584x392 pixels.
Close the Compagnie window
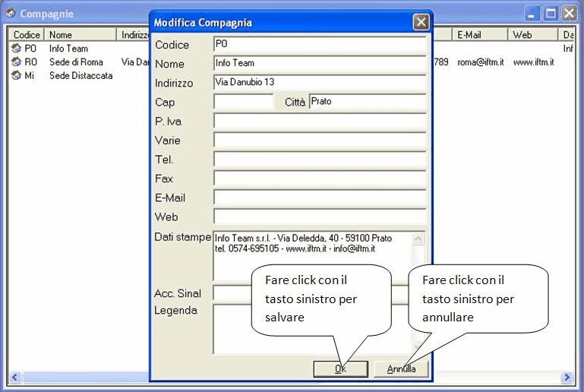pyautogui.click(x=570, y=14)
